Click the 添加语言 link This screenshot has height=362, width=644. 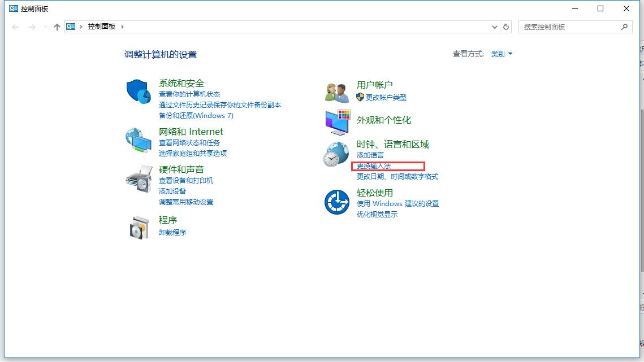pyautogui.click(x=370, y=155)
